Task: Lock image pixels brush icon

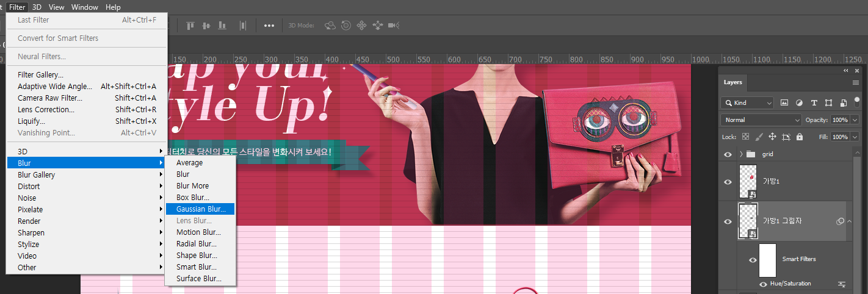Action: pyautogui.click(x=759, y=137)
